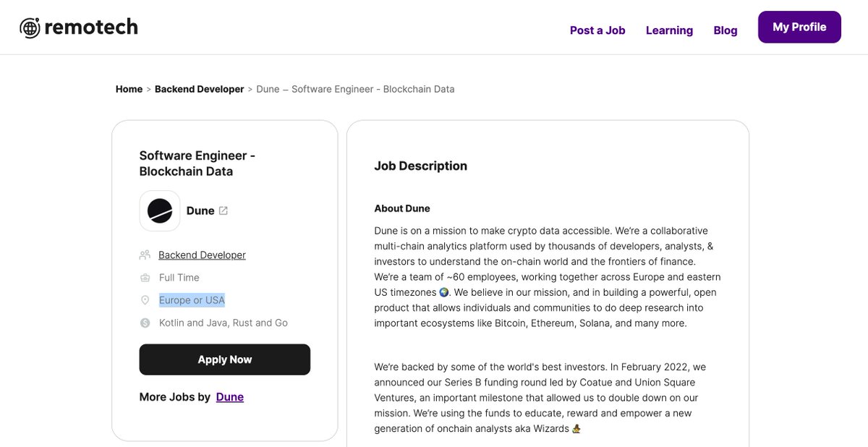Click the Full Time job type text
Screen dimensions: 868x447
tap(179, 278)
